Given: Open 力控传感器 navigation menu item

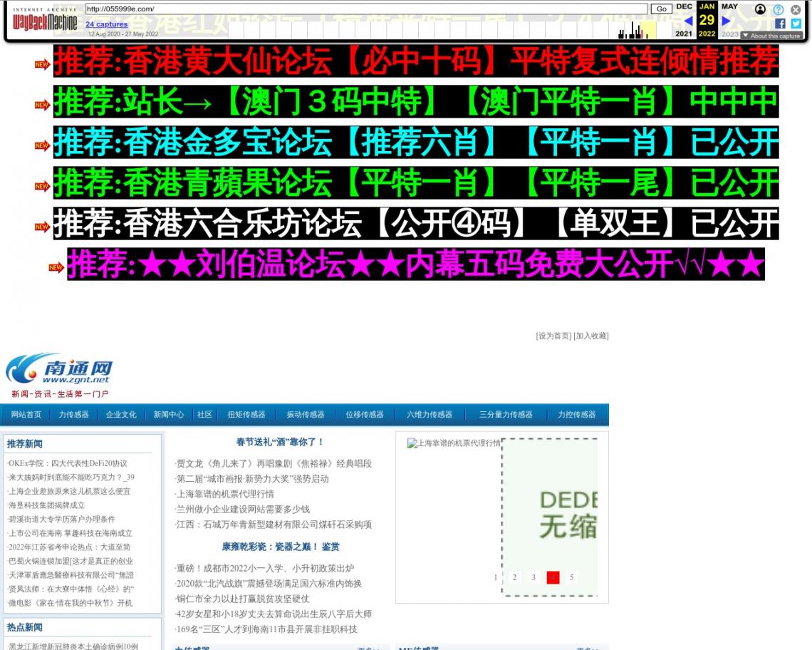Looking at the screenshot, I should 577,415.
